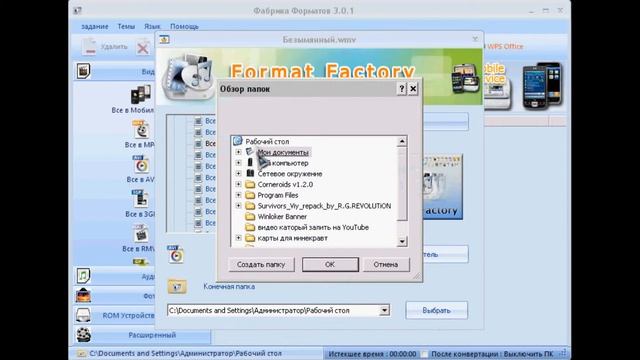Click the smartphones image in the top-right banner
Viewport: 640px width, 360px height.
point(542,86)
